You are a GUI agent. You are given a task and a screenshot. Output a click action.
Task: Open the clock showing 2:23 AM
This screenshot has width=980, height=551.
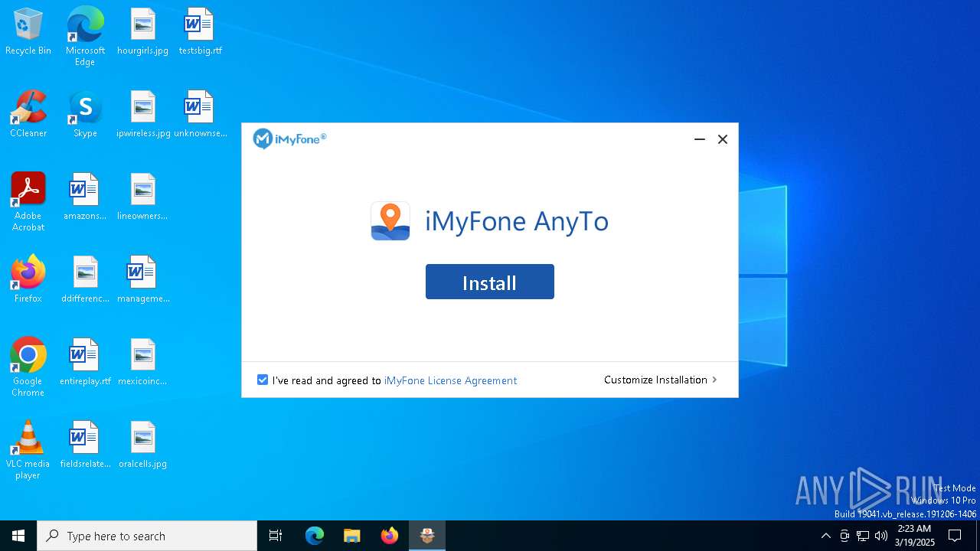pos(914,536)
